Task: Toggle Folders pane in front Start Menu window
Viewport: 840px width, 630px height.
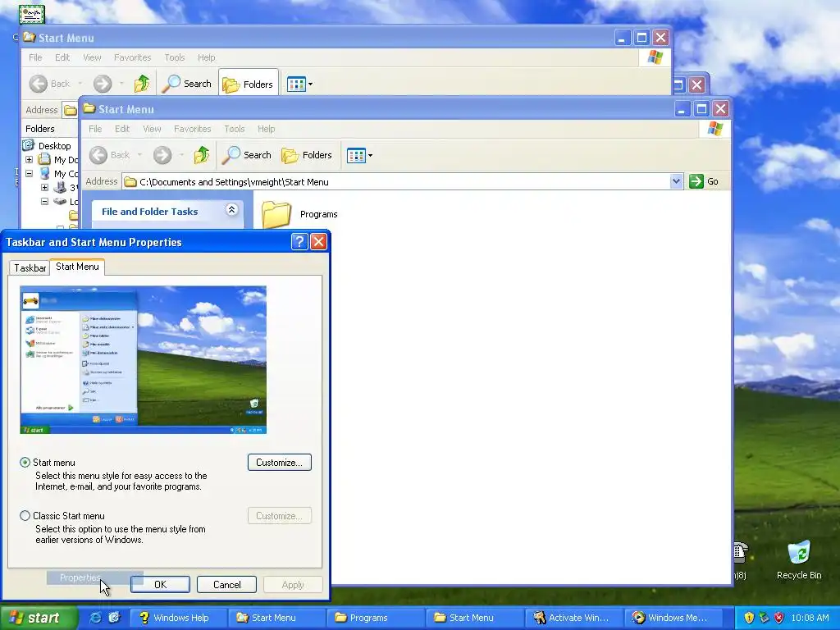Action: pos(307,155)
